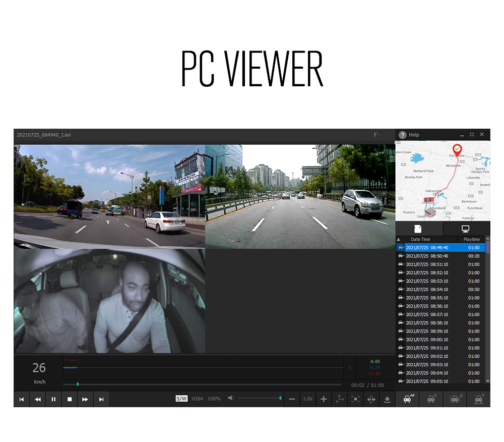Select recording 2021/07/25 09:01:10
This screenshot has height=442, width=504.
click(440, 348)
